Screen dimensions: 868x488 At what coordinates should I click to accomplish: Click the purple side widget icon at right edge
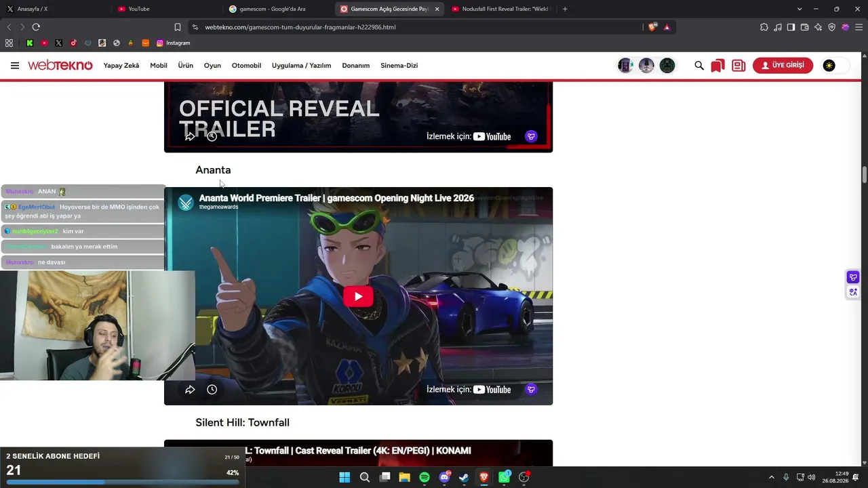[x=853, y=277]
